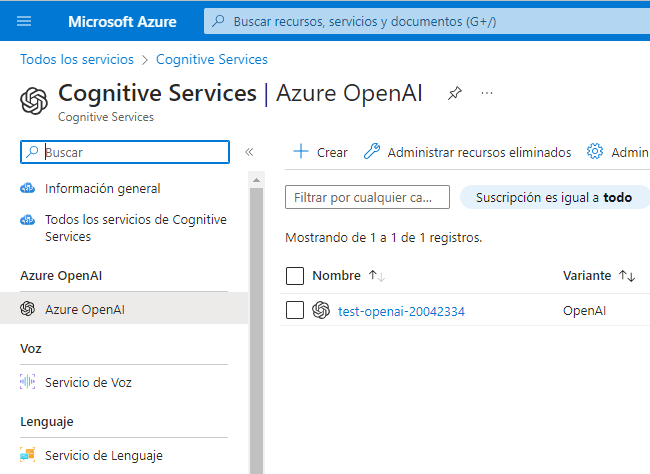Click the Azure OpenAI section heading

pyautogui.click(x=61, y=276)
